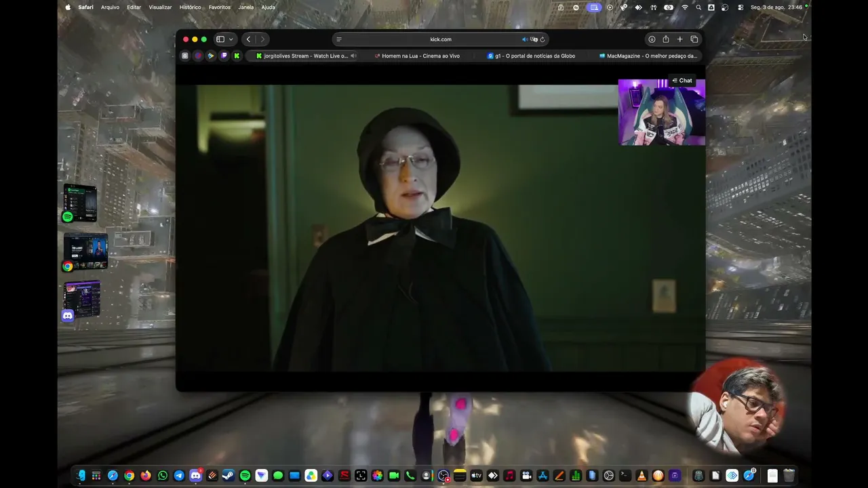Select Chrome window in Stage Manager
This screenshot has width=868, height=488.
(85, 252)
